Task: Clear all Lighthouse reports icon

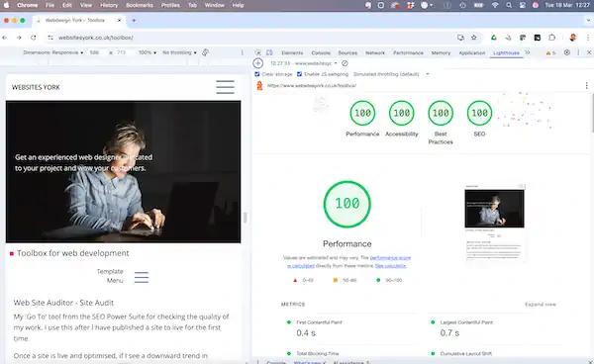Action: [345, 63]
